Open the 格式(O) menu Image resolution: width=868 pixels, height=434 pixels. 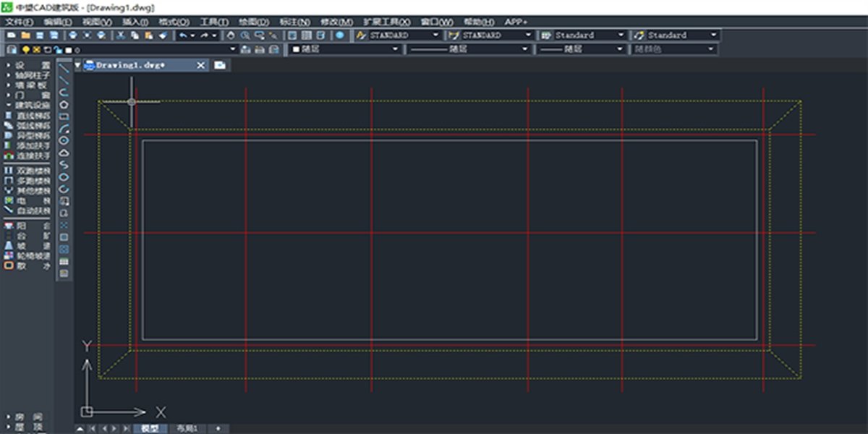pyautogui.click(x=174, y=22)
